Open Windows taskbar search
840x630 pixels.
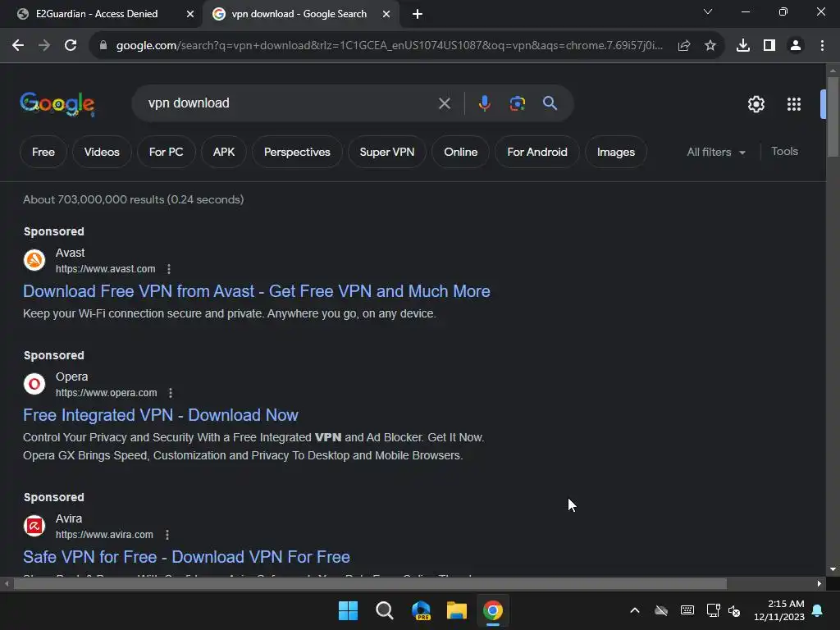click(384, 610)
